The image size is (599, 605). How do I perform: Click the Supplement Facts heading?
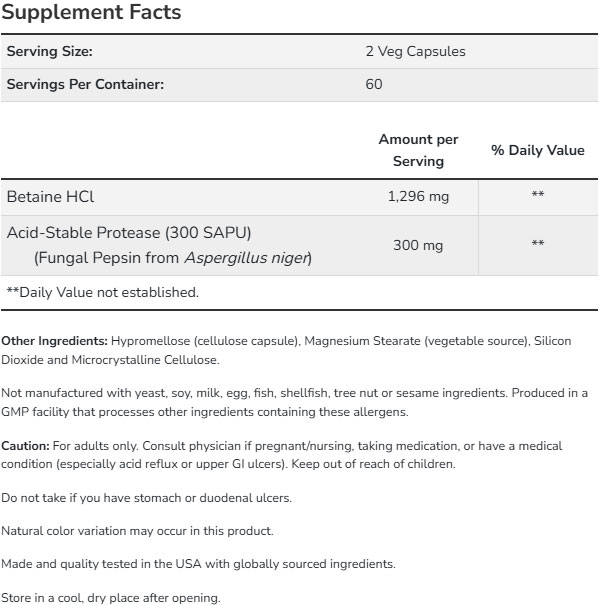click(91, 12)
